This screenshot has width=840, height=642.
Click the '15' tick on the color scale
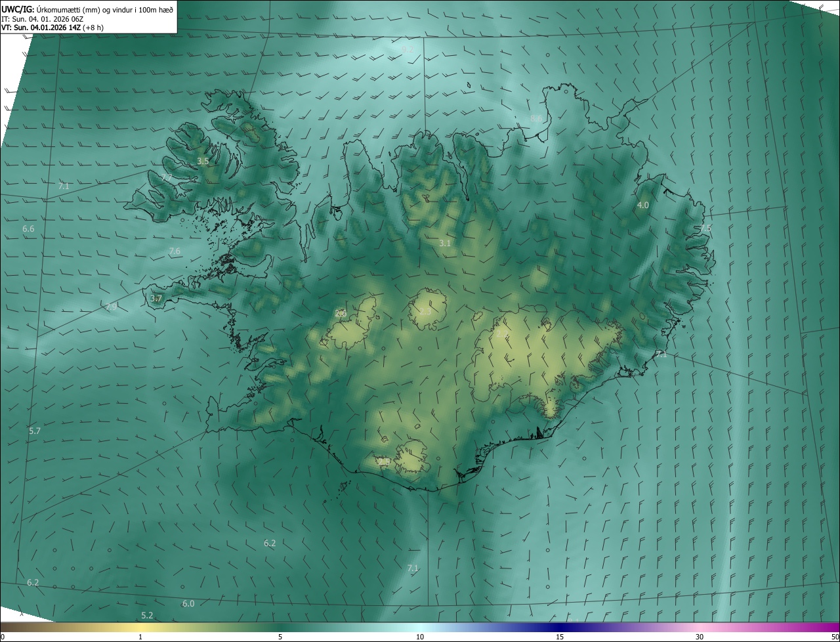(x=560, y=637)
